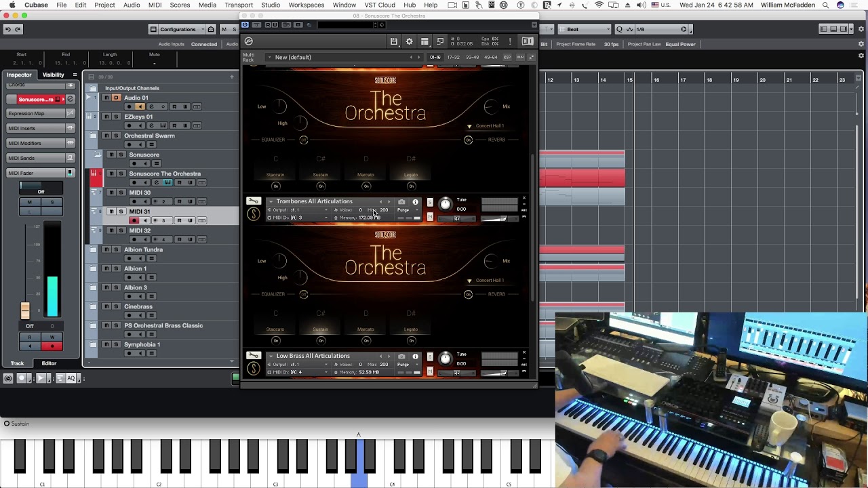Viewport: 868px width, 488px height.
Task: Open the Transport menu
Action: click(x=239, y=5)
